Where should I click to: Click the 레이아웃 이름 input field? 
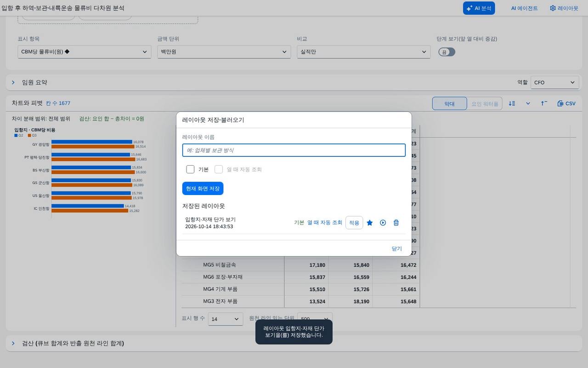coord(294,150)
